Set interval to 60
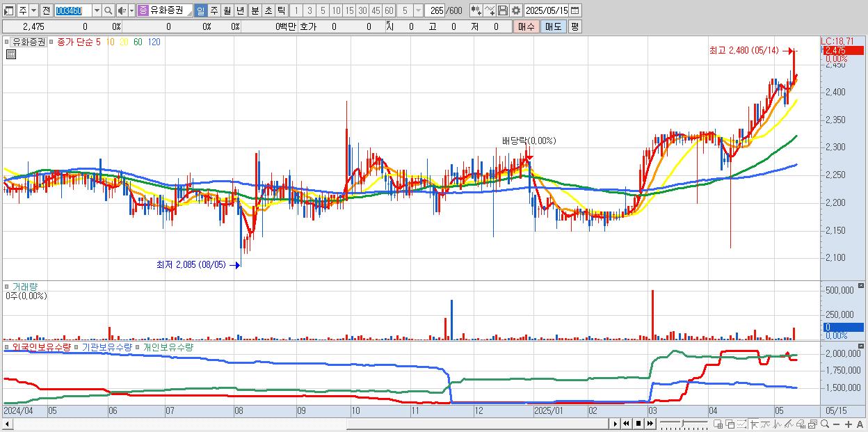 pos(389,10)
